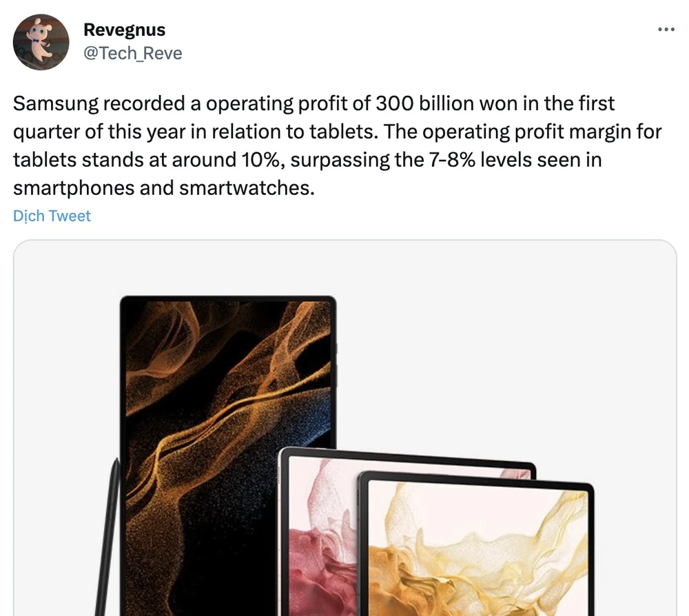Click "smartphones and smartwatches" final line
689x616 pixels.
[x=164, y=188]
